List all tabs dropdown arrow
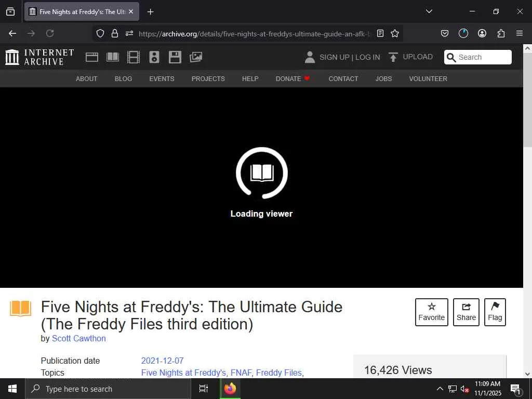532x399 pixels. pyautogui.click(x=429, y=11)
